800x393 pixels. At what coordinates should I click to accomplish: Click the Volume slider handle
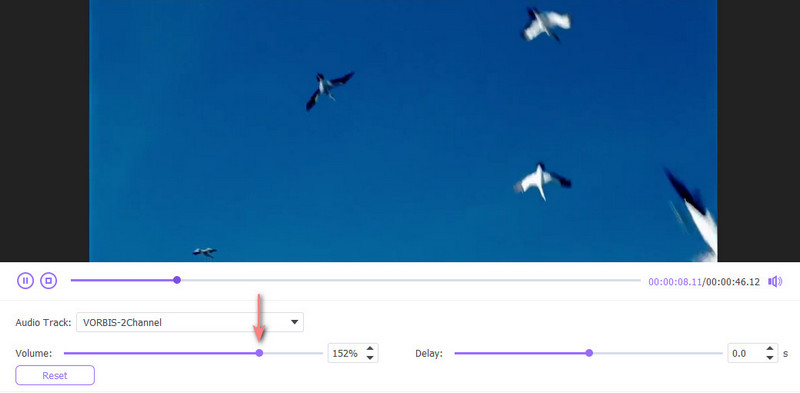259,353
